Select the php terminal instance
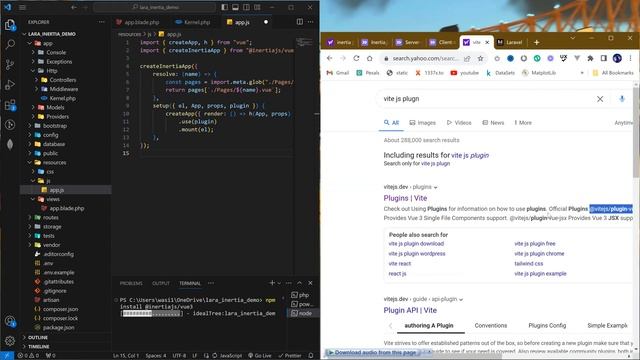The image size is (640, 360). click(303, 295)
